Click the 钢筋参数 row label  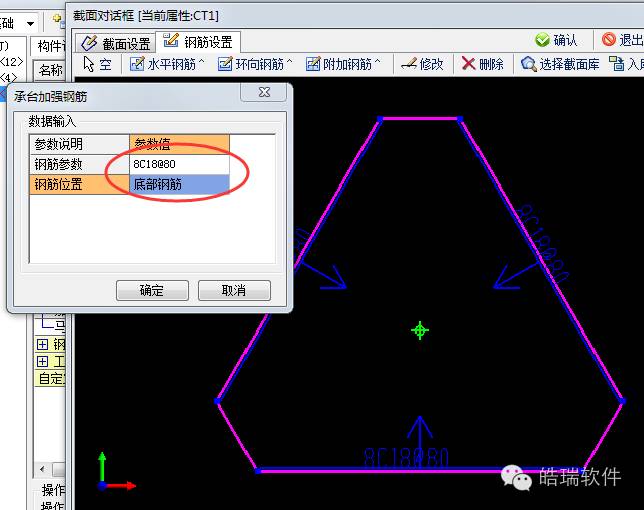click(x=79, y=164)
